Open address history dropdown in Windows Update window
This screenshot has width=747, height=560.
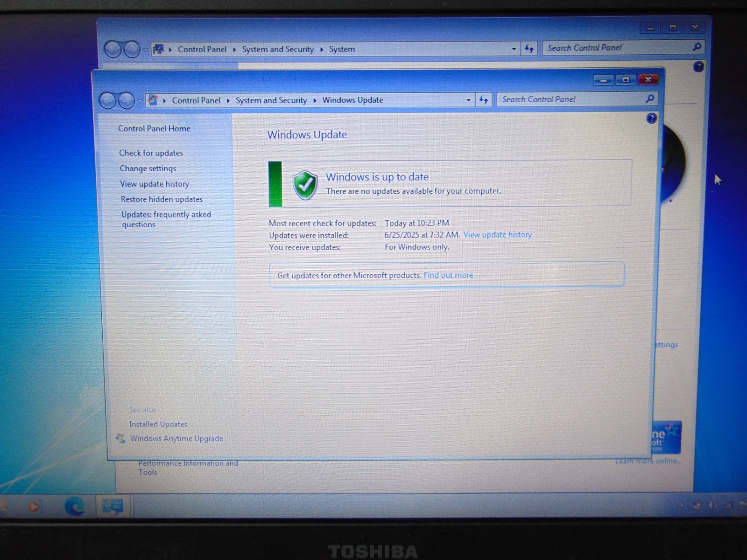(468, 100)
